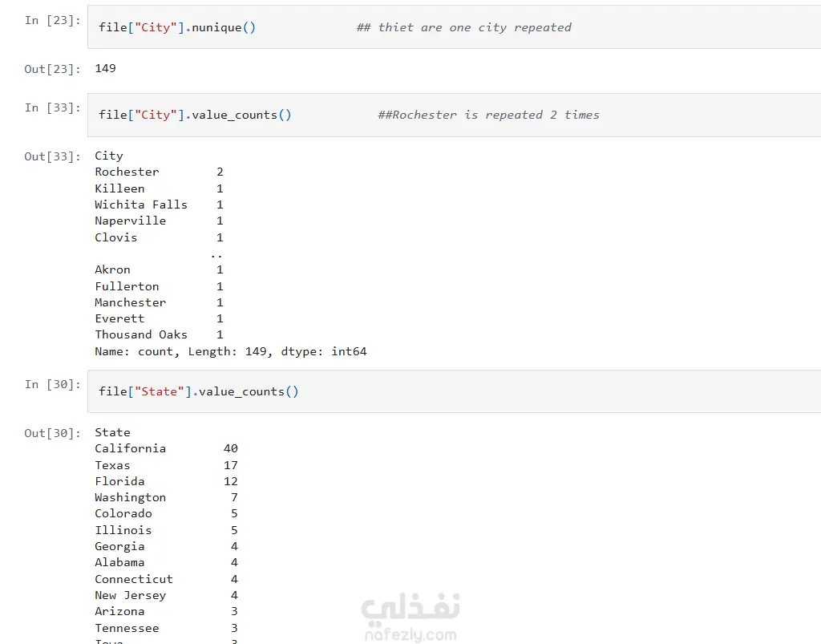
Task: Click the California row in State output
Action: tap(167, 448)
